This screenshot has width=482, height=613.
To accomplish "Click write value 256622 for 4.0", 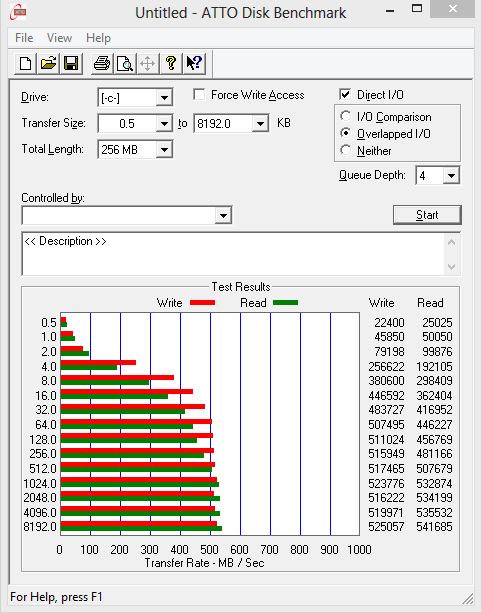I will coord(386,367).
